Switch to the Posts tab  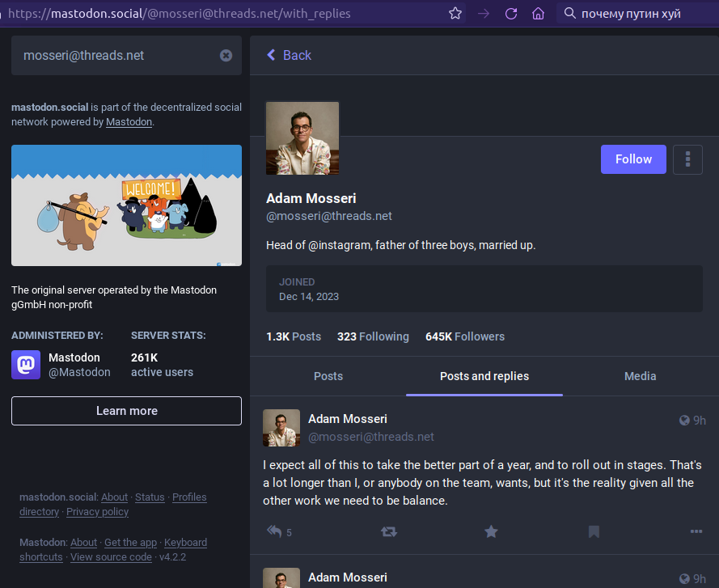click(328, 376)
